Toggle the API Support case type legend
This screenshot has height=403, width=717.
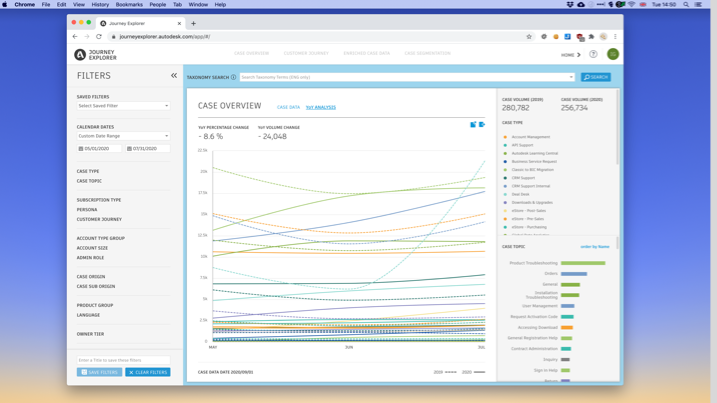(519, 145)
